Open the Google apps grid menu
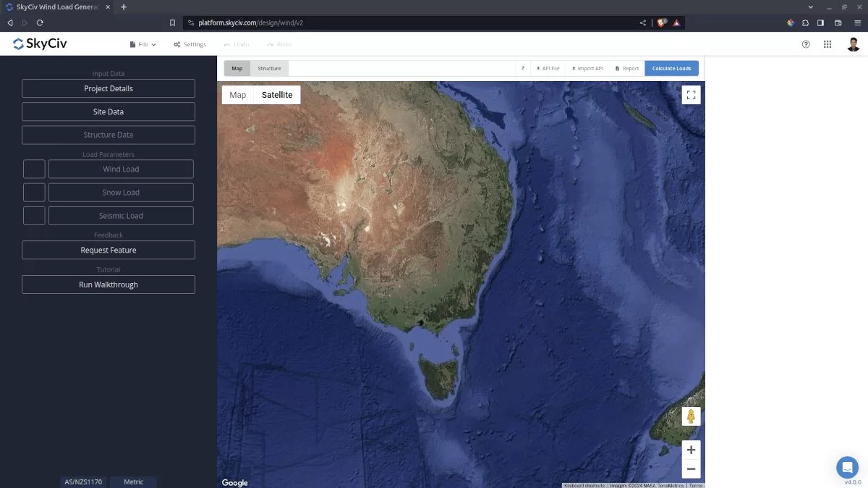Screen dimensions: 868x488 (827, 44)
